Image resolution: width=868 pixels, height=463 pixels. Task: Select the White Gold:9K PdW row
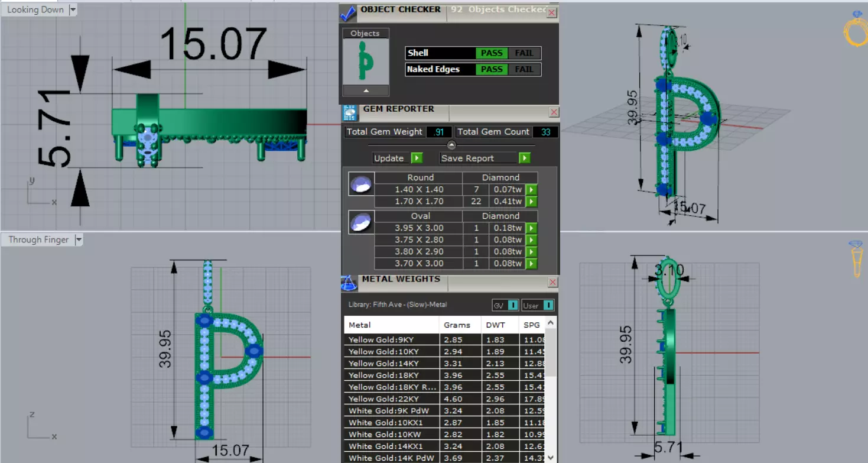(446, 411)
